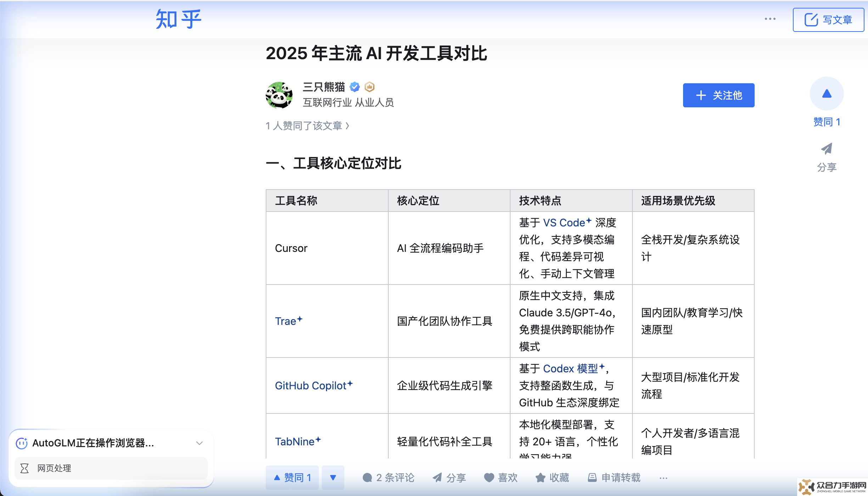Click 互联网行业 从业人员 author bio
Image resolution: width=868 pixels, height=496 pixels.
click(348, 102)
